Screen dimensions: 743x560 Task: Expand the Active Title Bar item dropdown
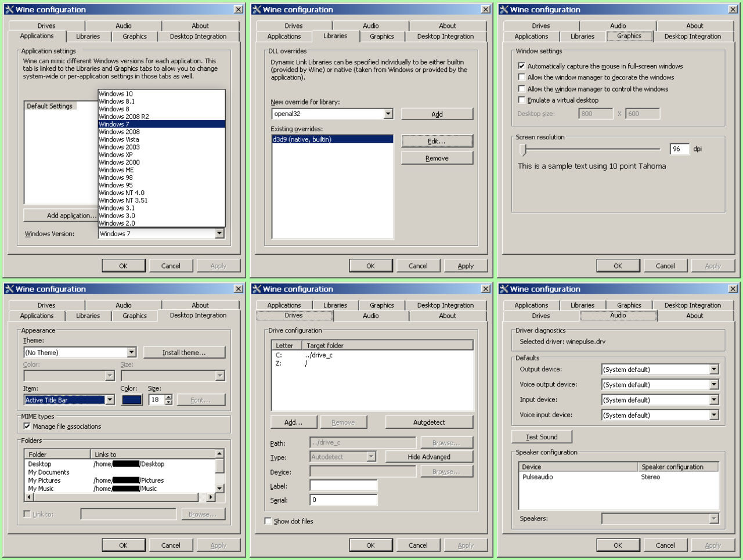(110, 400)
